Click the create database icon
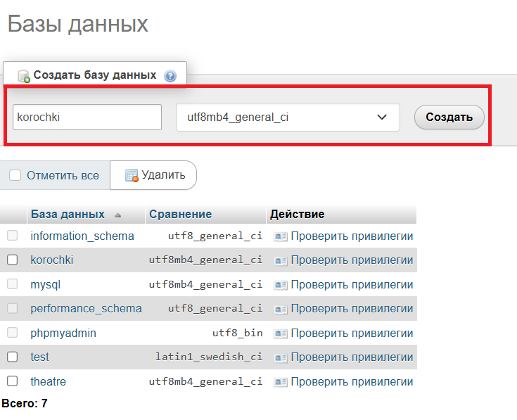Screen dimensions: 517x420 (x=24, y=75)
